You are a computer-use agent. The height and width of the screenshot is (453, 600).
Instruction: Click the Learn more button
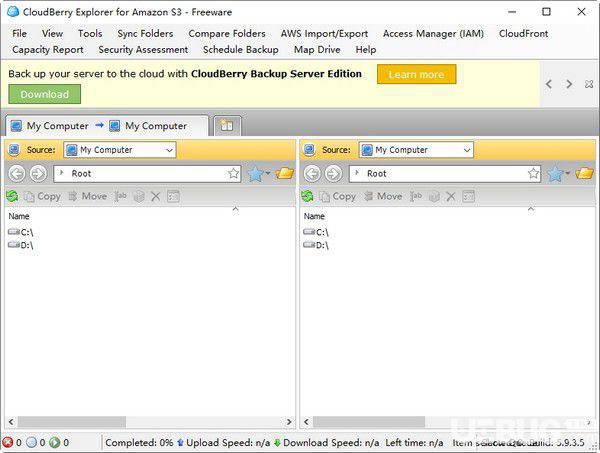pyautogui.click(x=416, y=74)
